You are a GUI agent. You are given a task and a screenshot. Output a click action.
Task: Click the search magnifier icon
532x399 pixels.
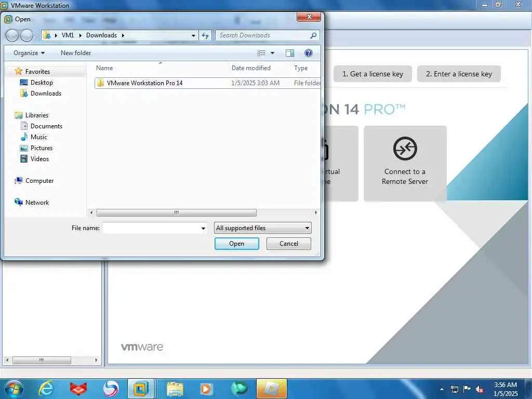(x=313, y=35)
